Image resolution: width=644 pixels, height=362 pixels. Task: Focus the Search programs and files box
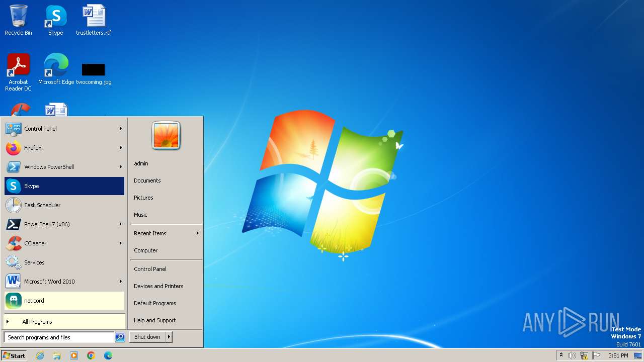coord(59,337)
